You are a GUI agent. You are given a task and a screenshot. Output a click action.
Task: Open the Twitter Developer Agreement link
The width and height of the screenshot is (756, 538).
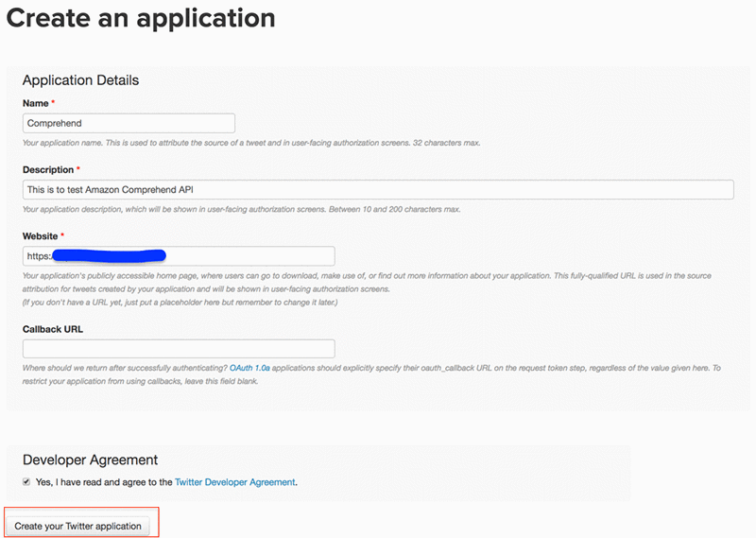[x=234, y=482]
